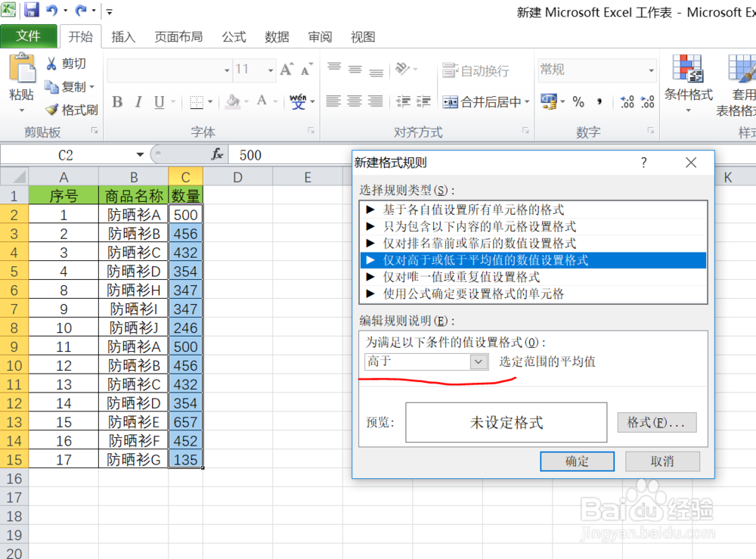Open the Paste (粘贴) icon
Screen dimensions: 756x559
coord(22,67)
